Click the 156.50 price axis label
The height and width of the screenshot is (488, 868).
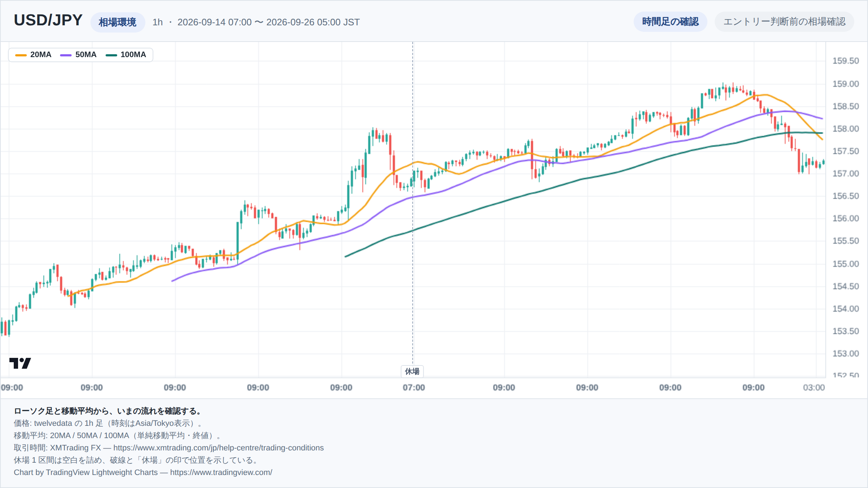coord(846,196)
